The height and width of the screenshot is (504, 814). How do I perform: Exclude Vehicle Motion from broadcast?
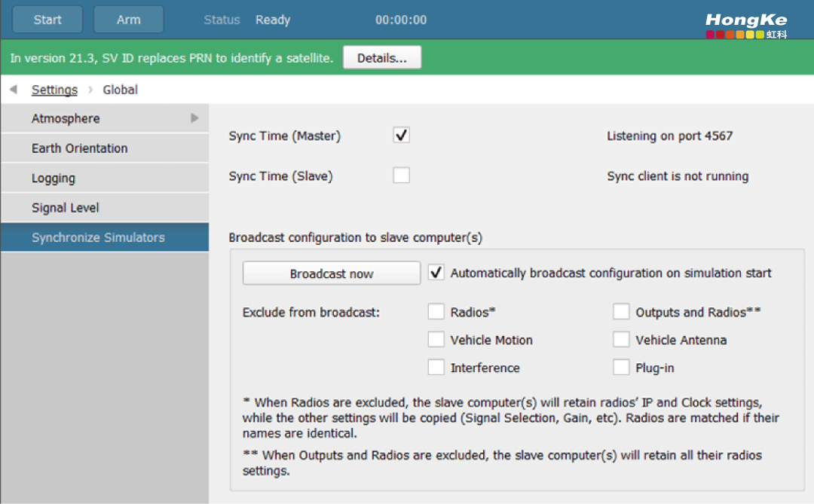pos(436,340)
